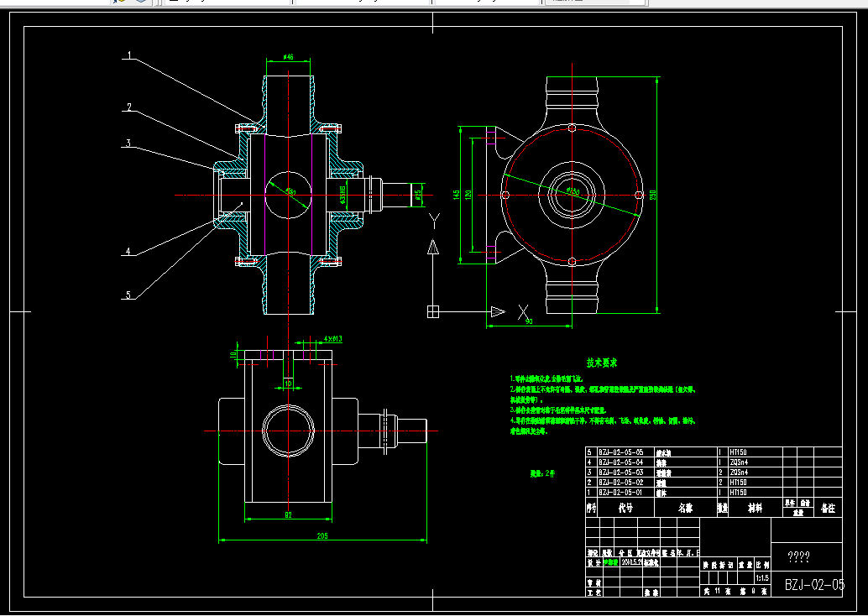Click the UCS icon X axis label
868x616 pixels.
click(523, 312)
